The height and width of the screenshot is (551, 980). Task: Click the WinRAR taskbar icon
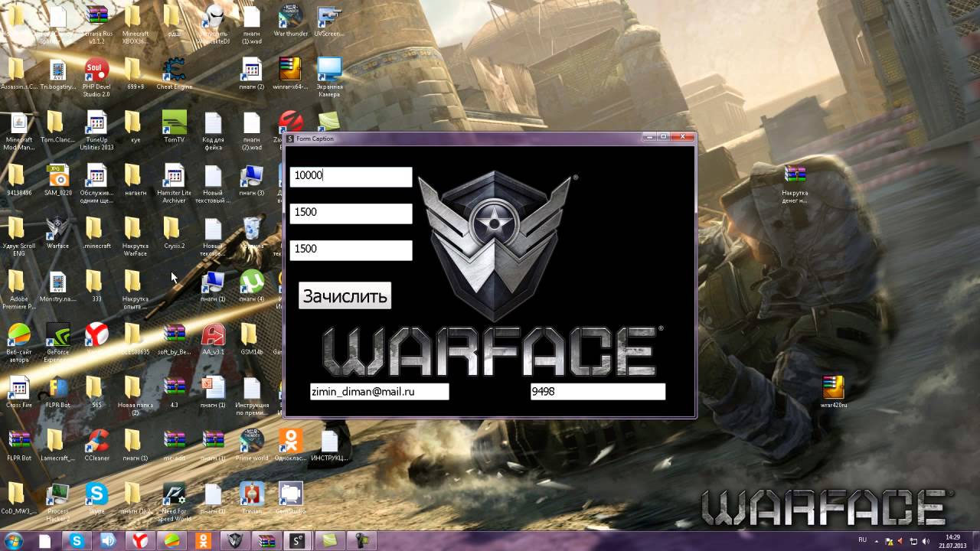click(x=266, y=541)
